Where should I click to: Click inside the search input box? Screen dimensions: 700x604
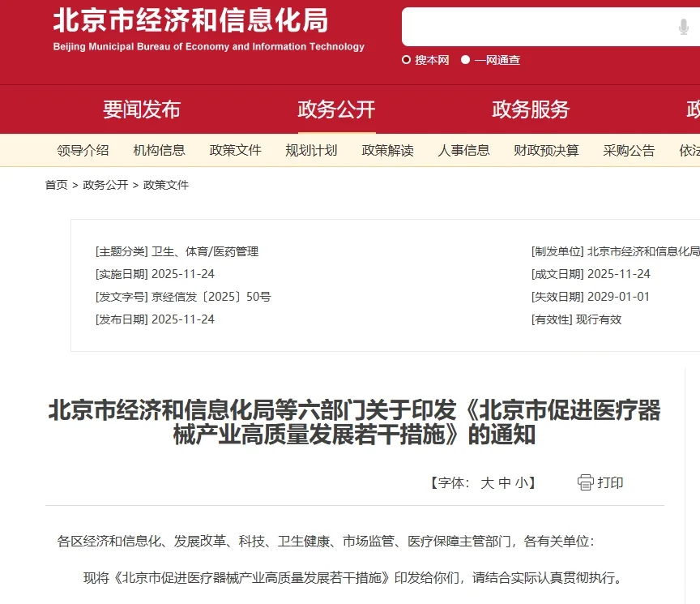point(535,27)
